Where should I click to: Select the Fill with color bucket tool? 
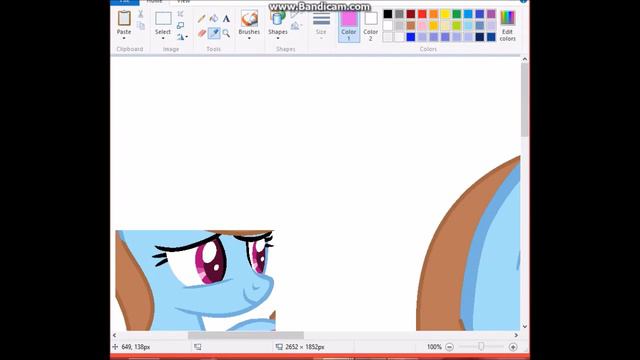[x=214, y=19]
